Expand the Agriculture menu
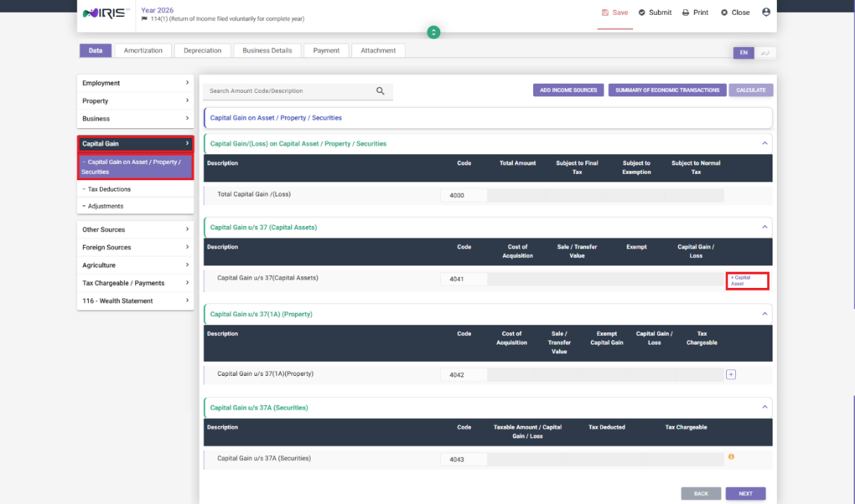Image resolution: width=855 pixels, height=504 pixels. point(135,265)
